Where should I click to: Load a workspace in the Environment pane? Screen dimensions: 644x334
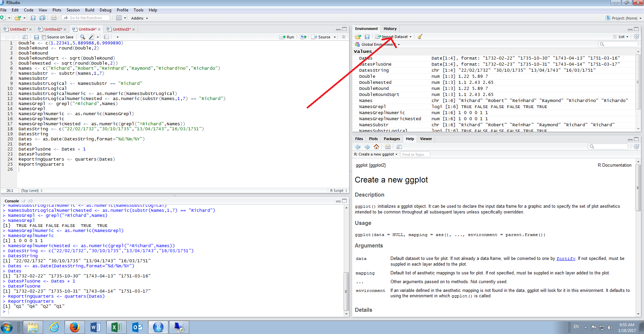(358, 37)
